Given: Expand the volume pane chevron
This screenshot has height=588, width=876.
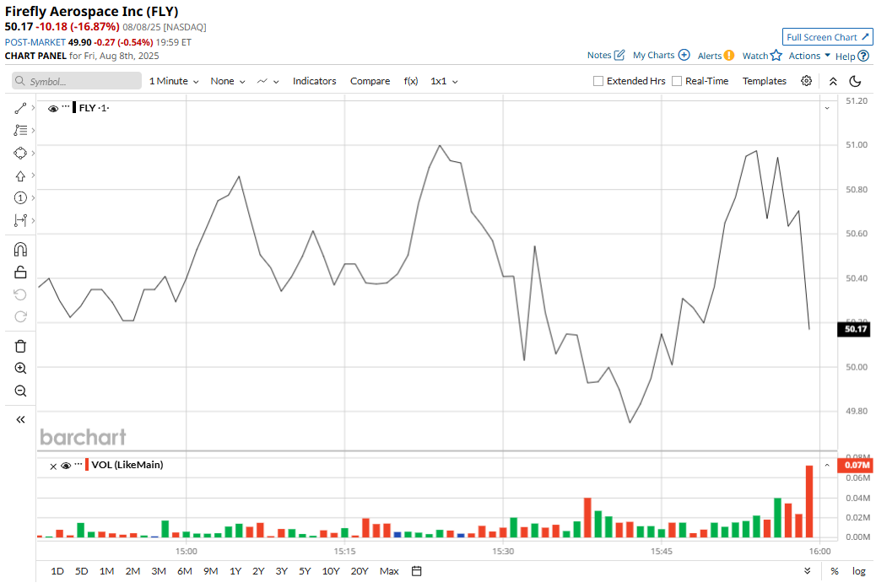Looking at the screenshot, I should tap(827, 465).
